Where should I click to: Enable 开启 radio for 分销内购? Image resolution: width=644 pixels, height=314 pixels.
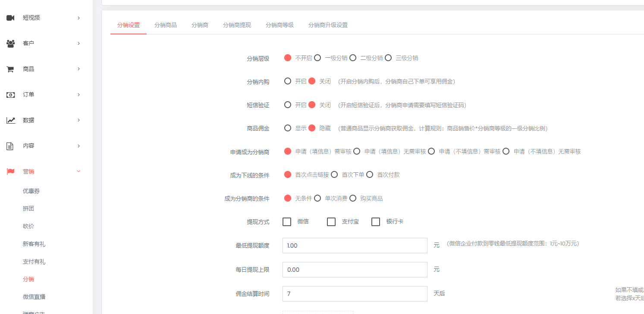[288, 81]
